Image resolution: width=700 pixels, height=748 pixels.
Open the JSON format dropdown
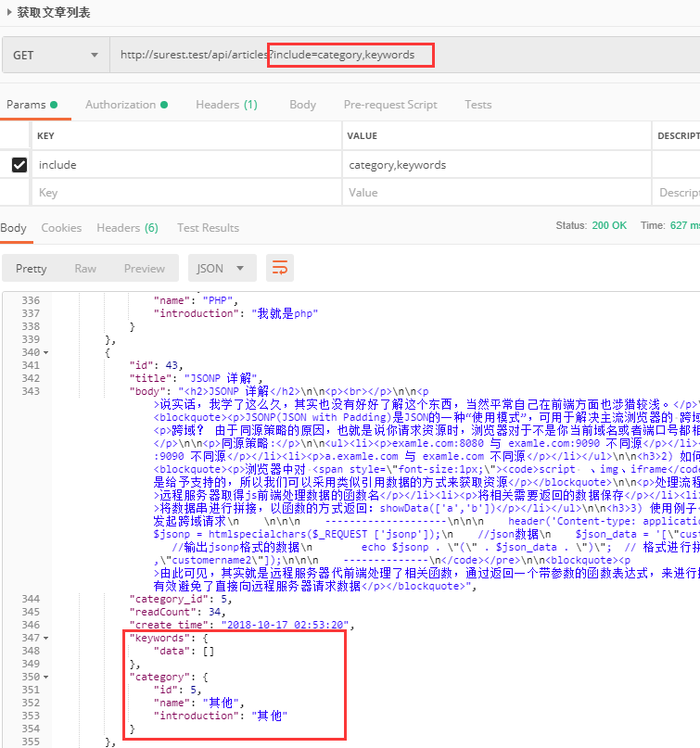point(223,268)
